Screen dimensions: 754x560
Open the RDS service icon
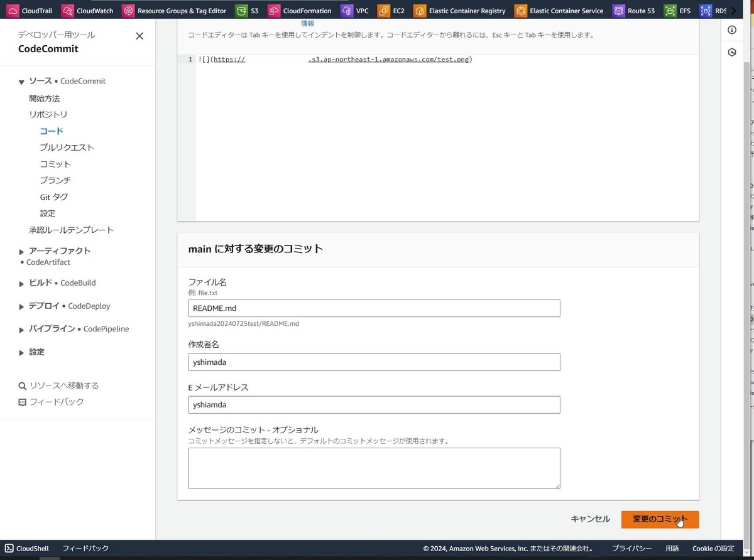706,11
